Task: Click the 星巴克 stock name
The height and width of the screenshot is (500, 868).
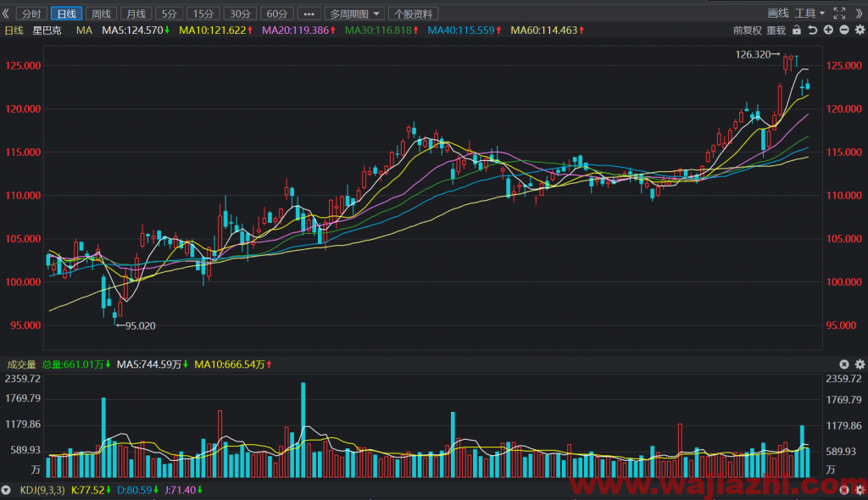Action: pyautogui.click(x=47, y=31)
